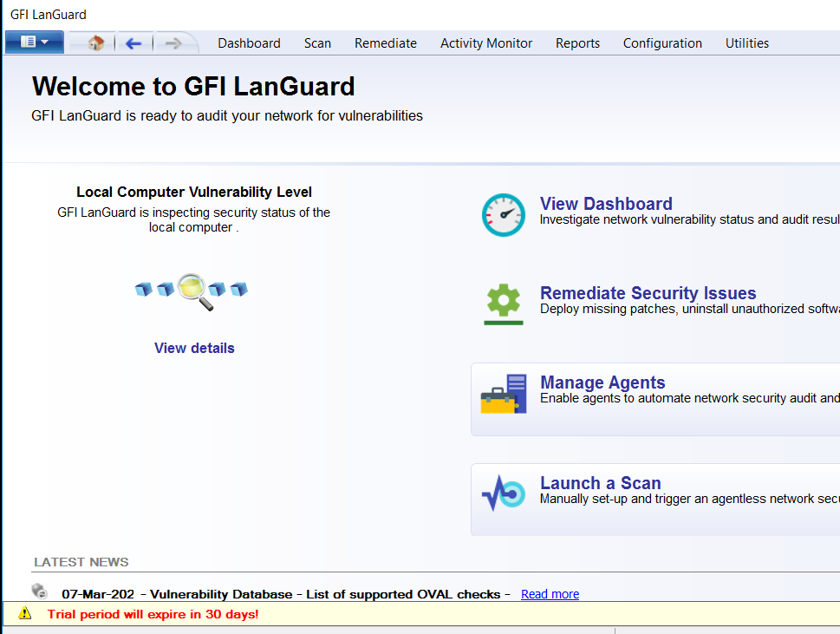Select Local Computer Vulnerability Level heading
The height and width of the screenshot is (634, 840).
194,192
